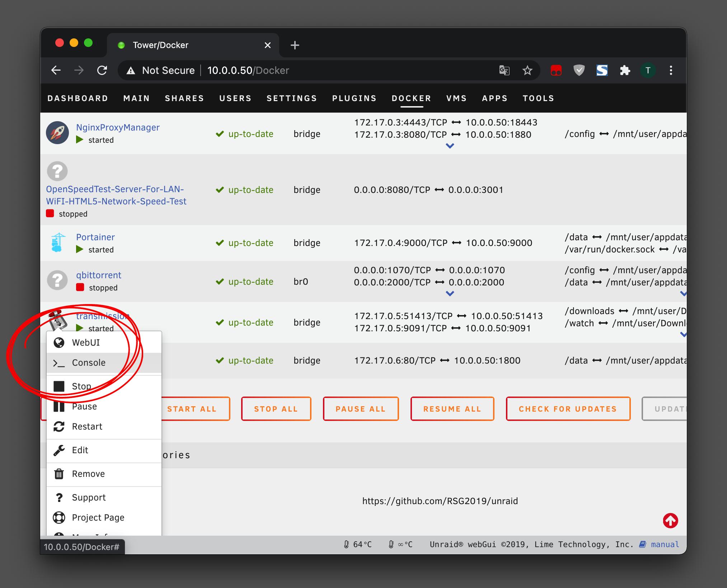Viewport: 727px width, 588px height.
Task: Click the red back-to-top arrow icon
Action: click(x=670, y=521)
